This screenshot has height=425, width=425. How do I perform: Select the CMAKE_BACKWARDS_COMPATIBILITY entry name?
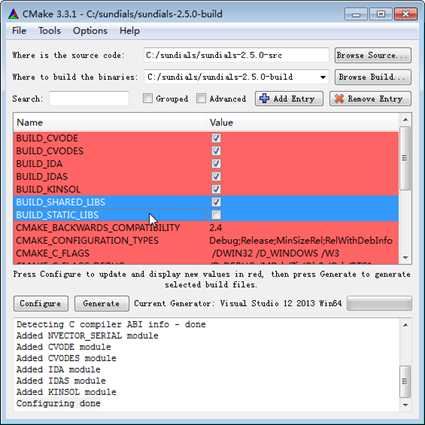98,228
